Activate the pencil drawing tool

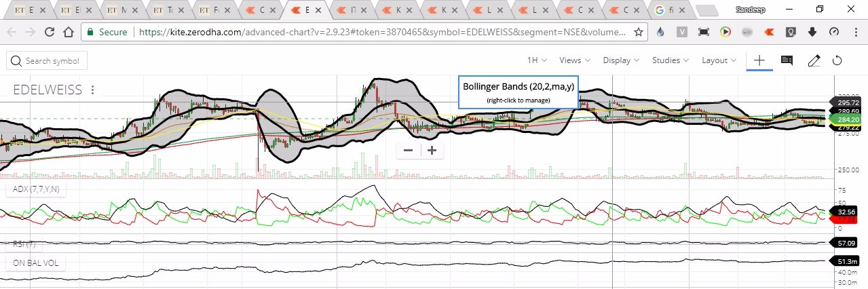click(x=814, y=60)
